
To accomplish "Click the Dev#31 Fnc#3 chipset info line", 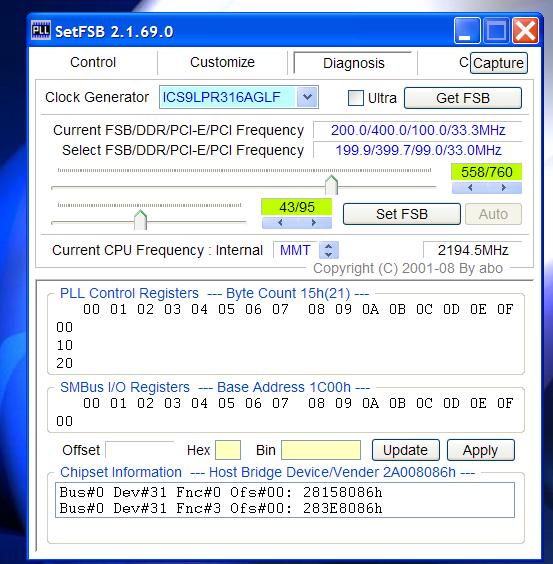I will coord(221,508).
